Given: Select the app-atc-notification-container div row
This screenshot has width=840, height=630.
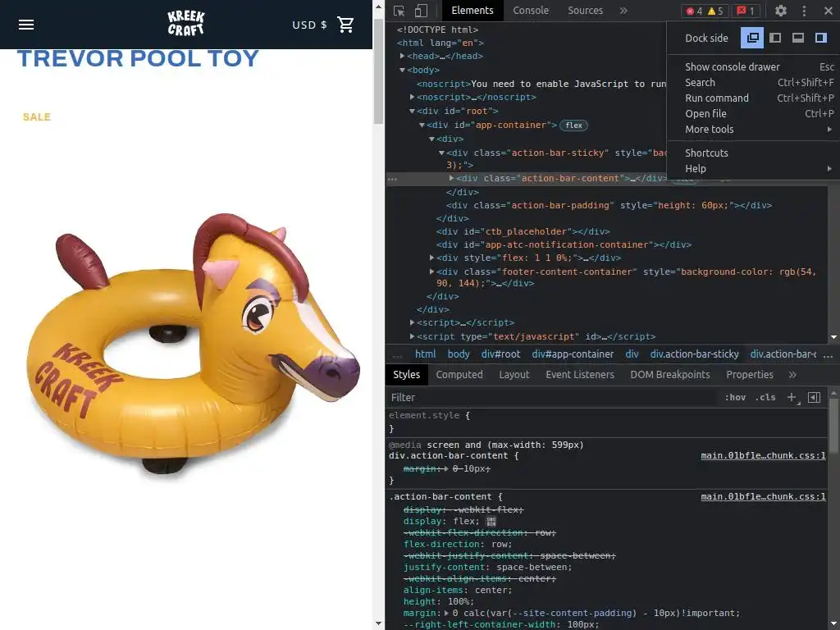Looking at the screenshot, I should 564,244.
